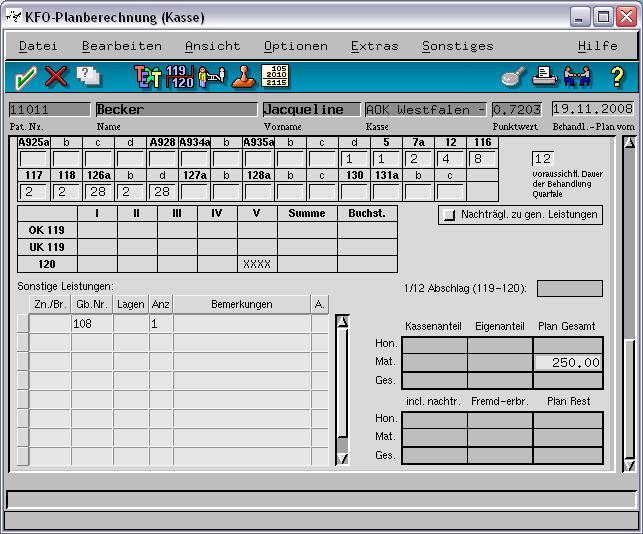
Task: Select the yellow question mark help icon
Action: click(x=617, y=77)
